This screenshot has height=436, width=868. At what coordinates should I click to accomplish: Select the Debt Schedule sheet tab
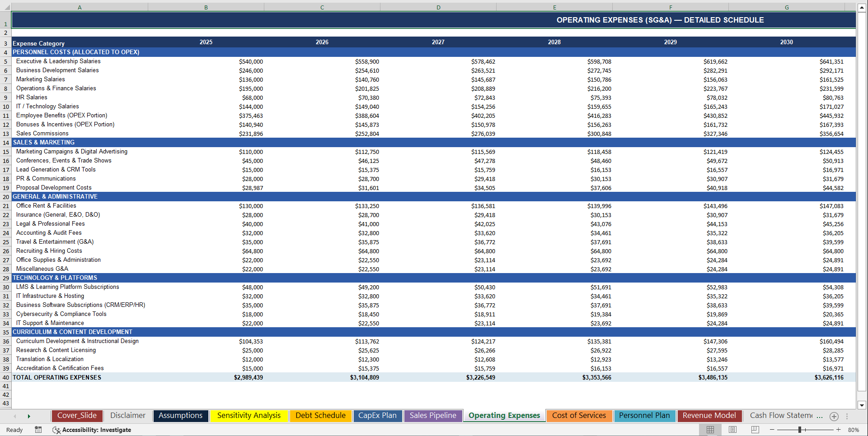321,416
